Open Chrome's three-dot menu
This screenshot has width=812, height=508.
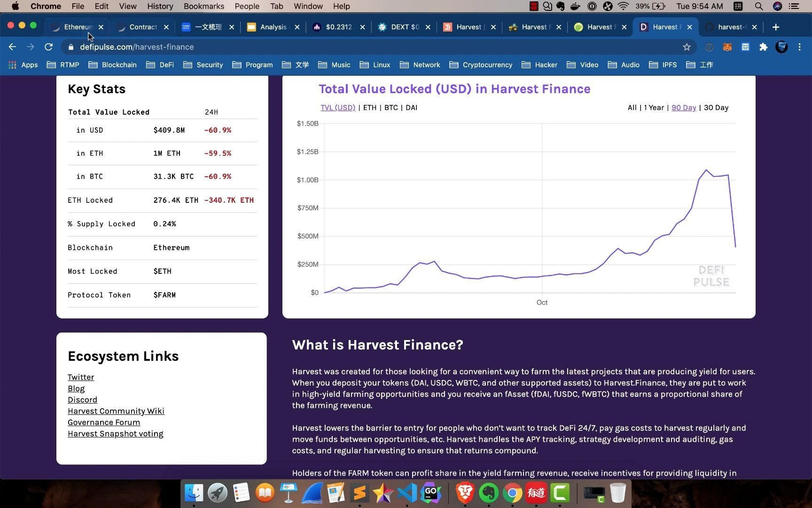(x=799, y=47)
